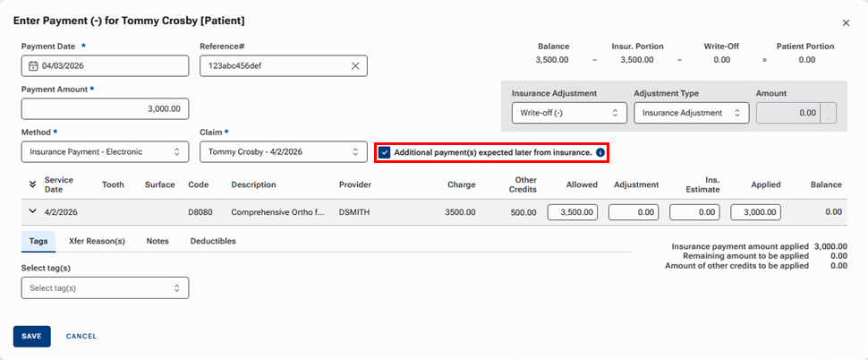Click the Save button
The height and width of the screenshot is (360, 868).
[x=31, y=336]
